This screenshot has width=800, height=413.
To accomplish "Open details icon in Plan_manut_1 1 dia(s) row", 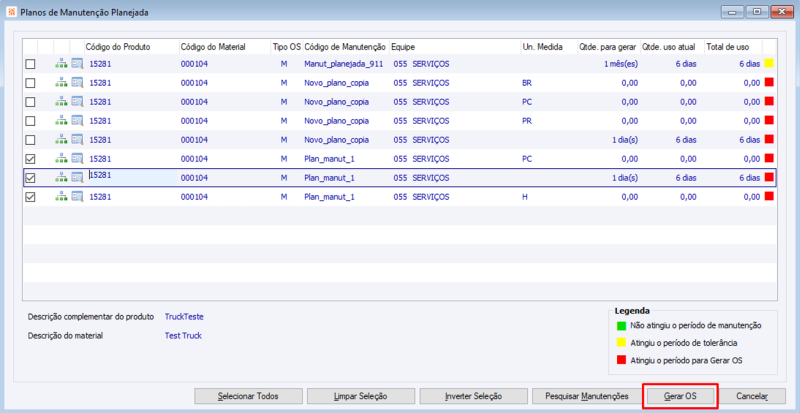I will tap(77, 178).
